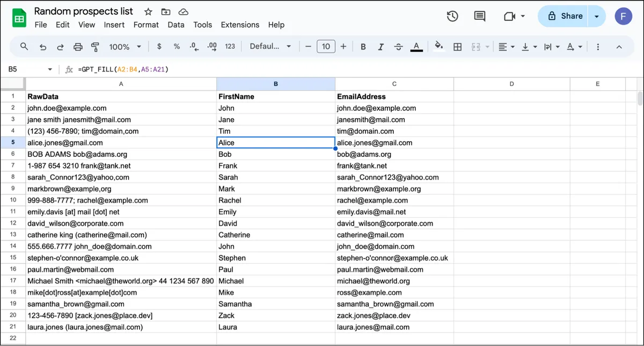Screen dimensions: 644x346
Task: Activate the paint format tool
Action: [x=96, y=47]
